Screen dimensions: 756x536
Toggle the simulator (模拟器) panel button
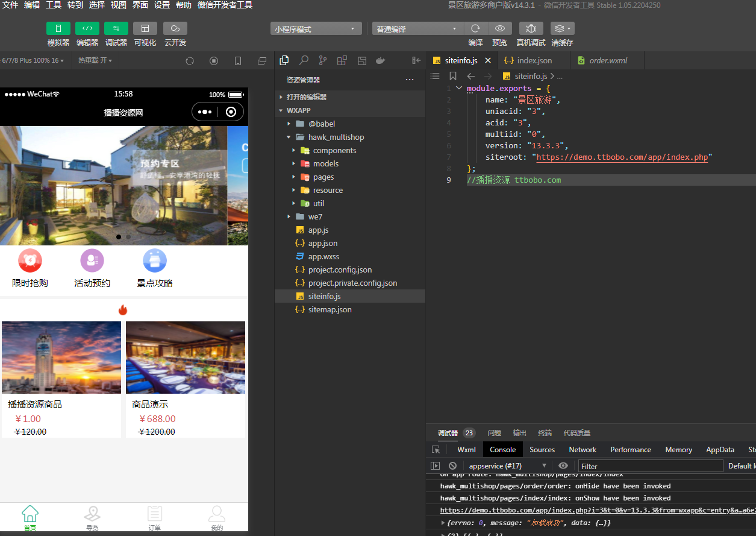58,28
